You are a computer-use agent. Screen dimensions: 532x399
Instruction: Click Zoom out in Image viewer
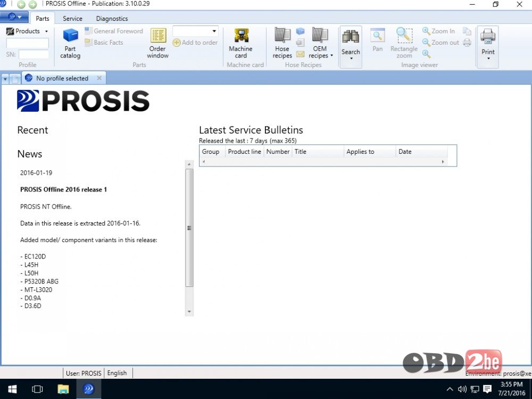440,43
